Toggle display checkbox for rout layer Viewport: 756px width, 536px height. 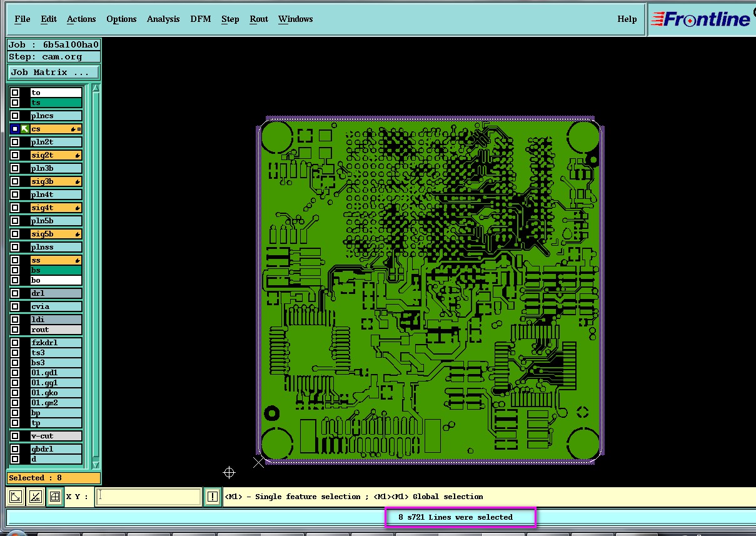[x=15, y=330]
